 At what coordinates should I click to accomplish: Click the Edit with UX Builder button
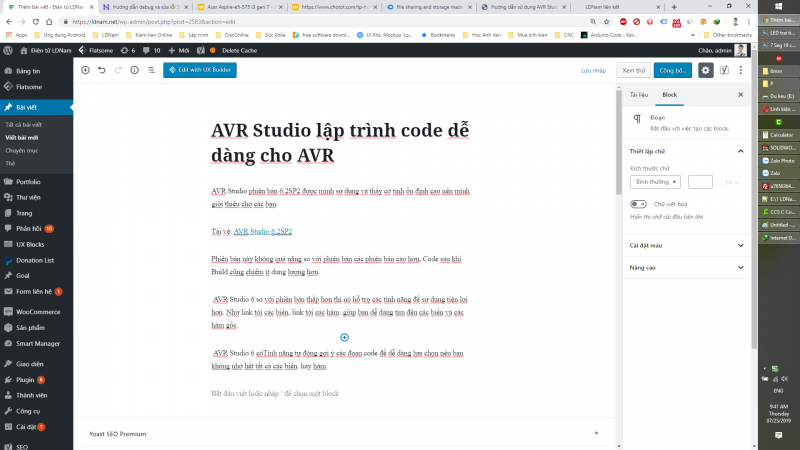pos(200,70)
